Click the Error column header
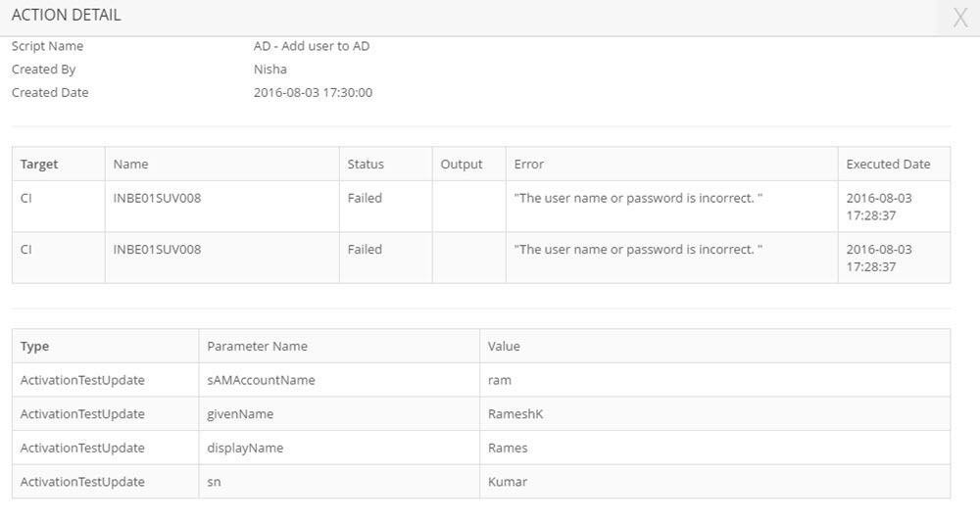Screen dimensions: 980x522 pyautogui.click(x=529, y=165)
